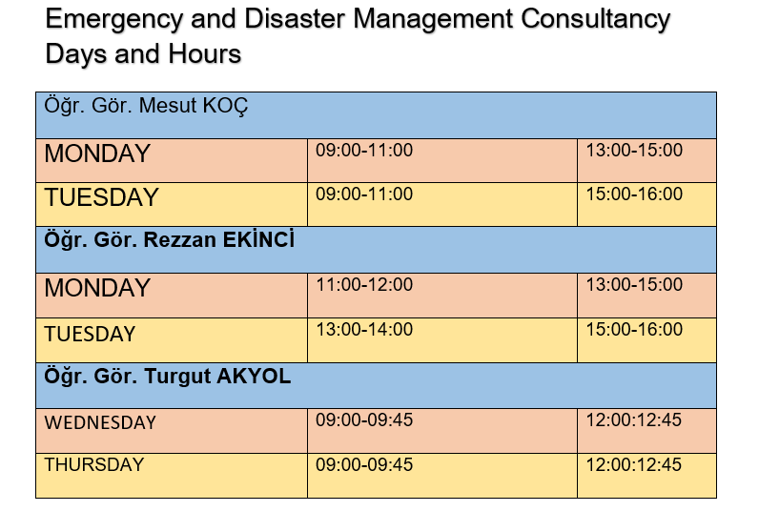Click Rezzan EKİNCİ Monday 13:00-15:00 slot

tap(634, 285)
